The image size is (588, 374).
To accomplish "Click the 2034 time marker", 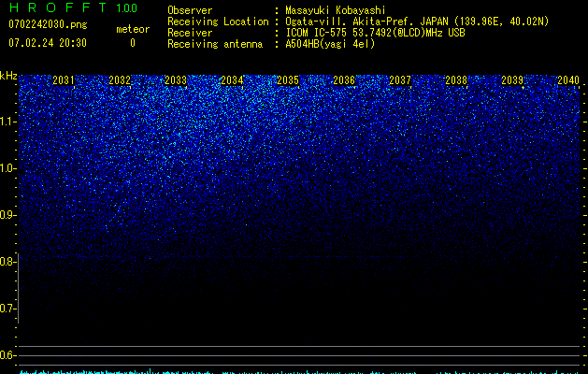I will (x=232, y=80).
